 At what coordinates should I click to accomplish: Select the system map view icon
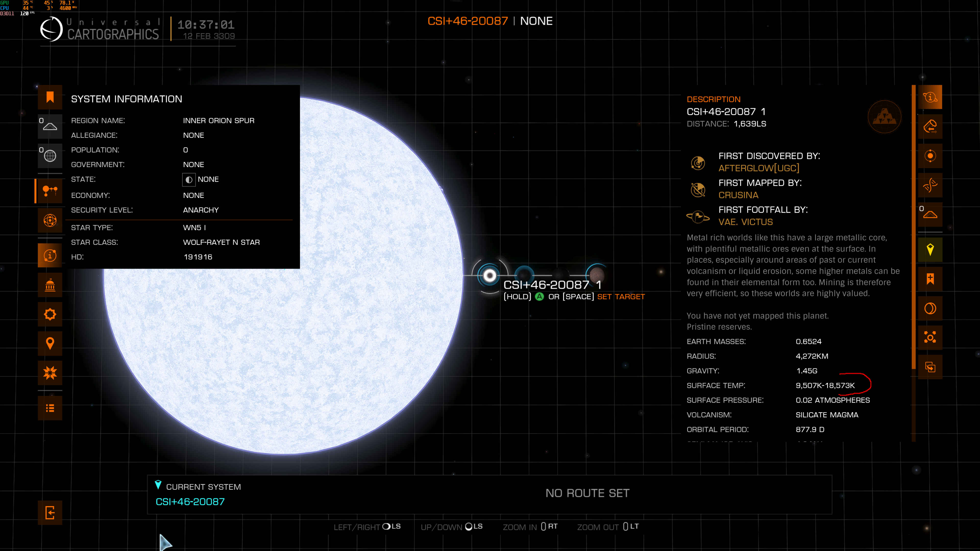(50, 191)
